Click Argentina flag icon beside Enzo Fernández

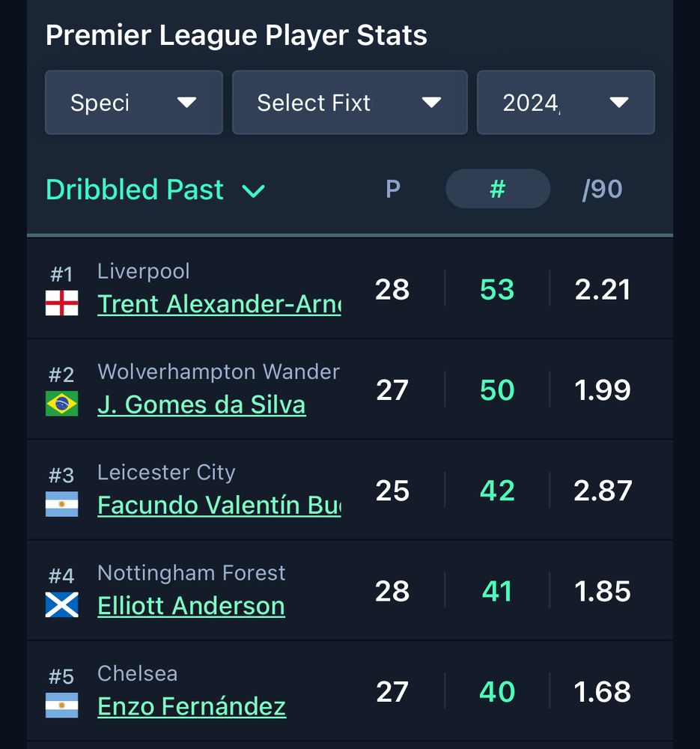(61, 705)
